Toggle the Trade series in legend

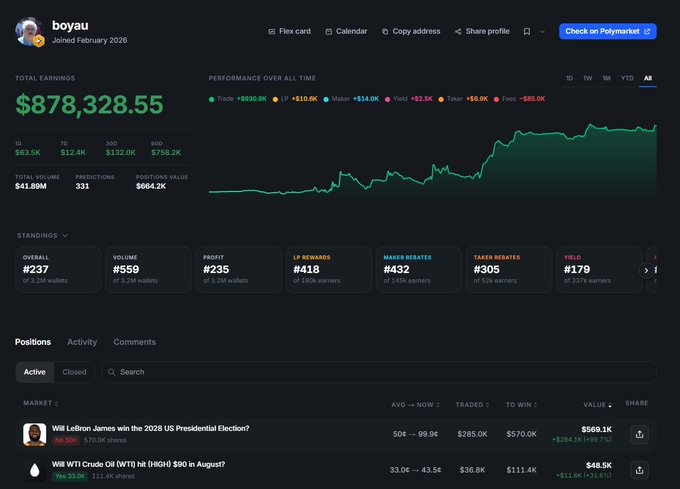point(238,99)
